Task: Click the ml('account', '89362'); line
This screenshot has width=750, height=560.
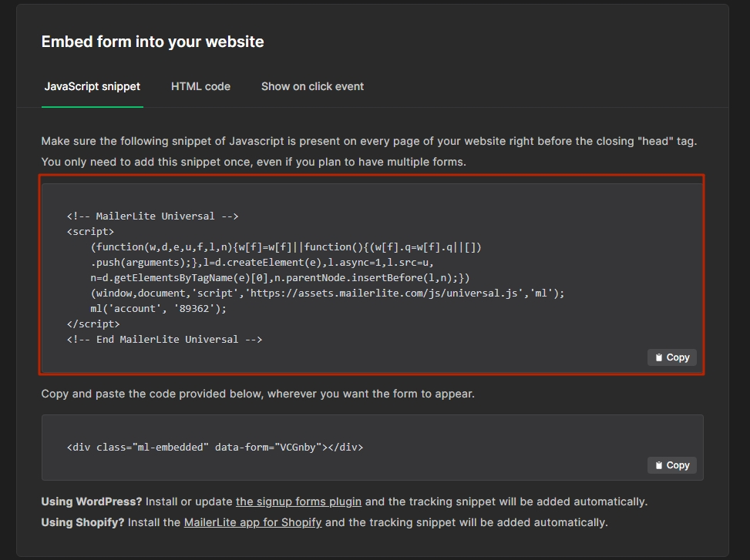Action: 158,309
